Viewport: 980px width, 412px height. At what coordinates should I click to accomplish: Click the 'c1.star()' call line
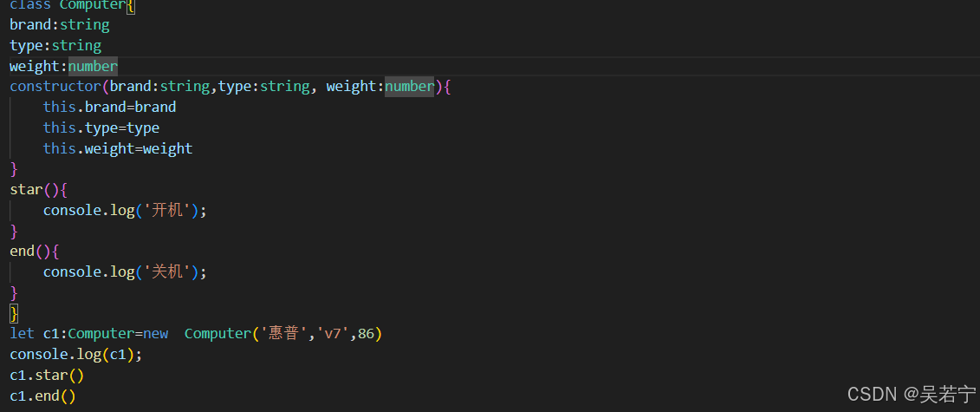coord(47,376)
